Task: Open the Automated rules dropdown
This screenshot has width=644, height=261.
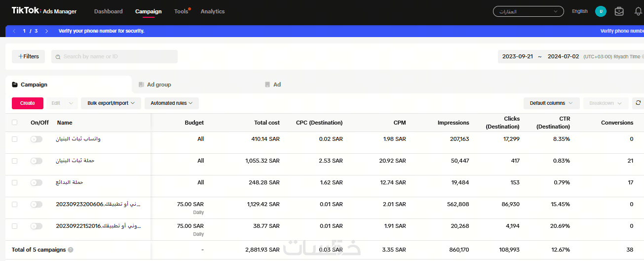Action: pyautogui.click(x=171, y=103)
